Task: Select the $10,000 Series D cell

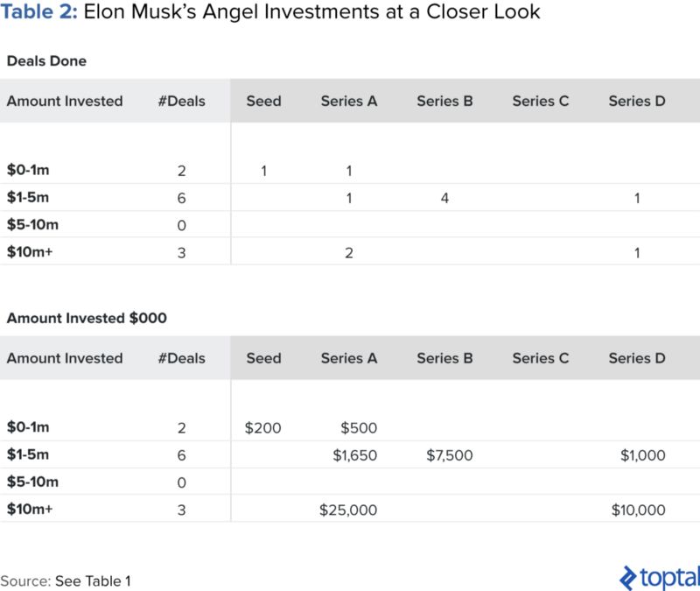Action: 638,510
